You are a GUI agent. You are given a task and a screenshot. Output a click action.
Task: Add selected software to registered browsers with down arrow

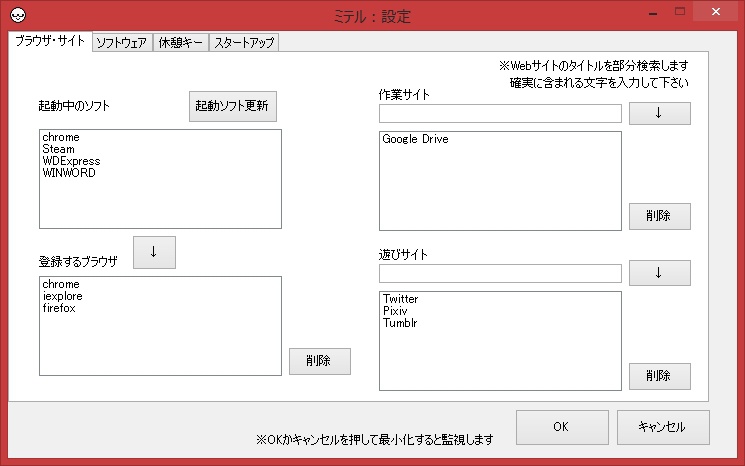154,252
